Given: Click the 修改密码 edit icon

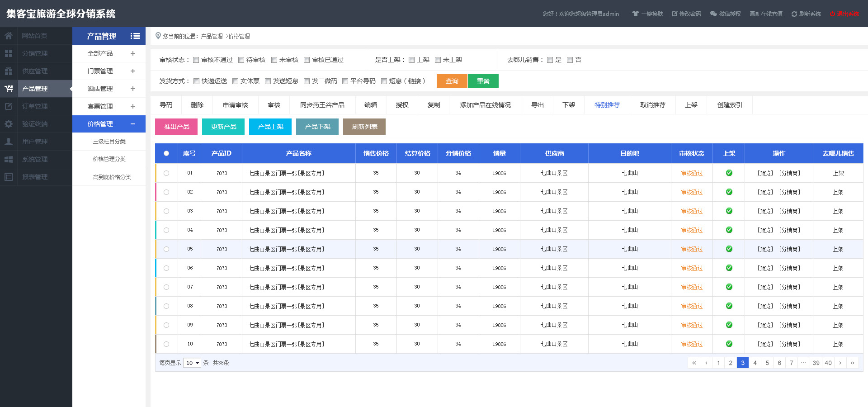Looking at the screenshot, I should pyautogui.click(x=675, y=14).
